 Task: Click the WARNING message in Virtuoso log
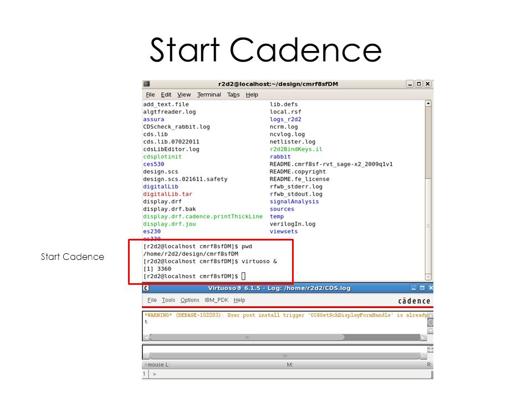pyautogui.click(x=286, y=315)
